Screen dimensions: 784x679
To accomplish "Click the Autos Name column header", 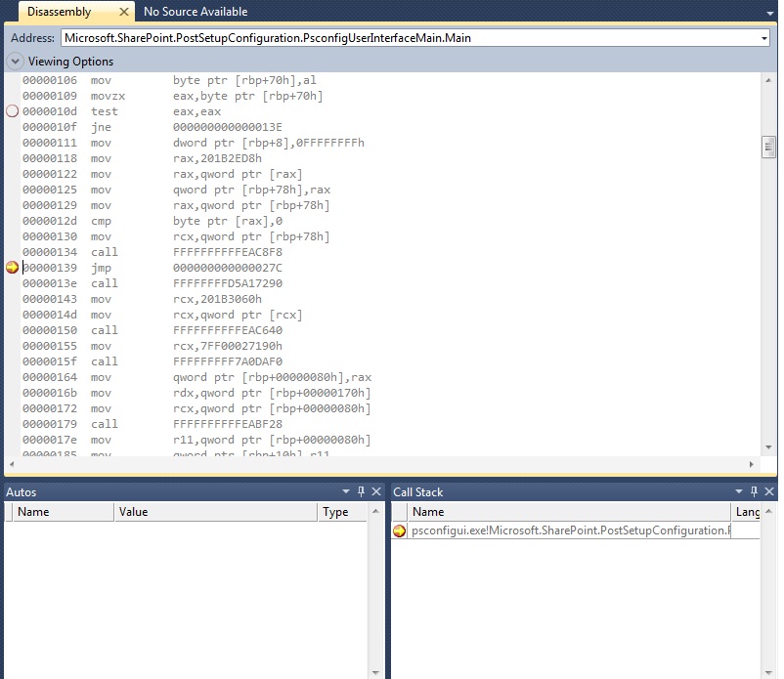I will tap(64, 512).
